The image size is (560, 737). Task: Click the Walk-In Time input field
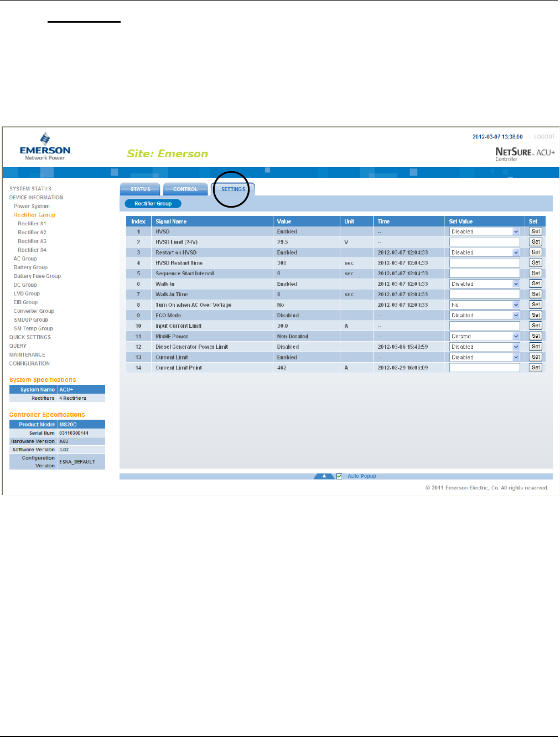coord(485,295)
